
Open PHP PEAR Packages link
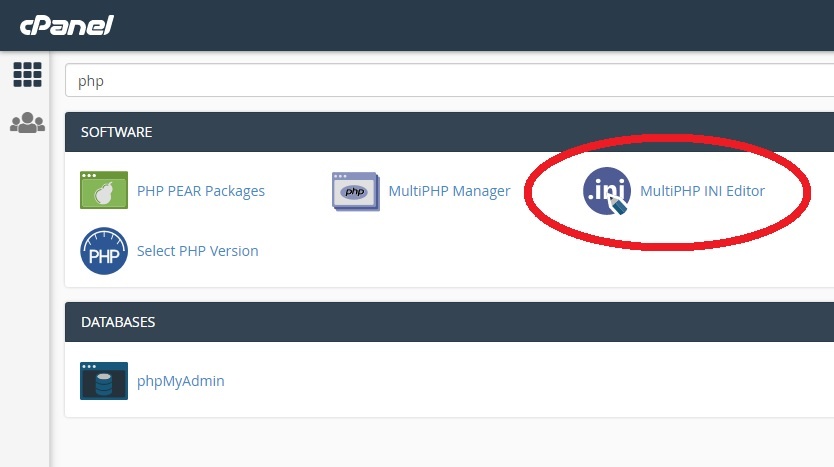tap(201, 191)
